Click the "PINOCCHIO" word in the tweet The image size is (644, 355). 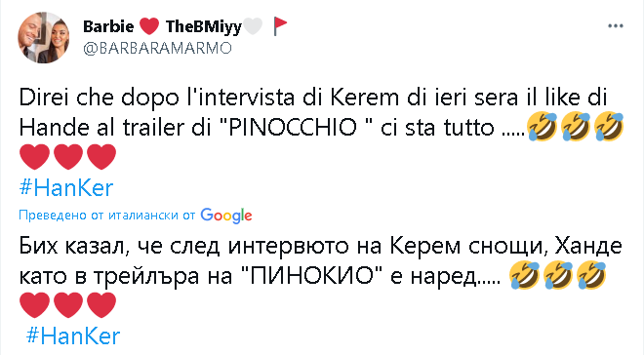(293, 128)
